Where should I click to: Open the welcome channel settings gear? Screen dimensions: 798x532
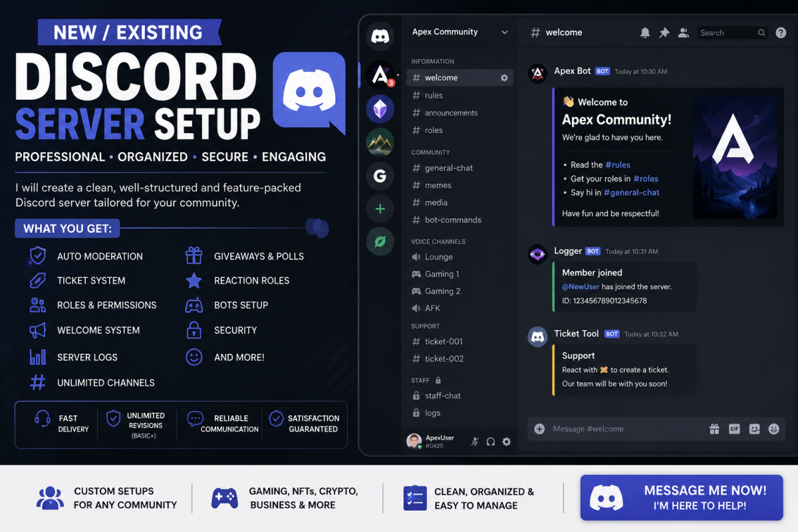pyautogui.click(x=504, y=78)
